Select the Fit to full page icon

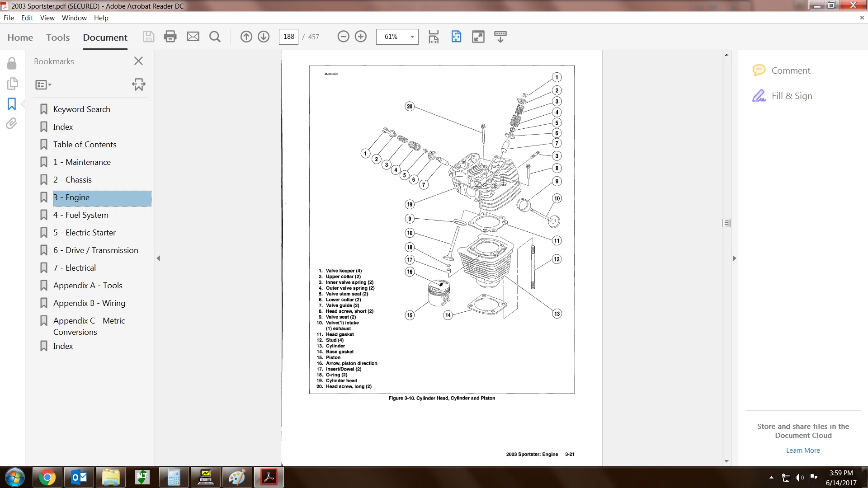coord(456,37)
